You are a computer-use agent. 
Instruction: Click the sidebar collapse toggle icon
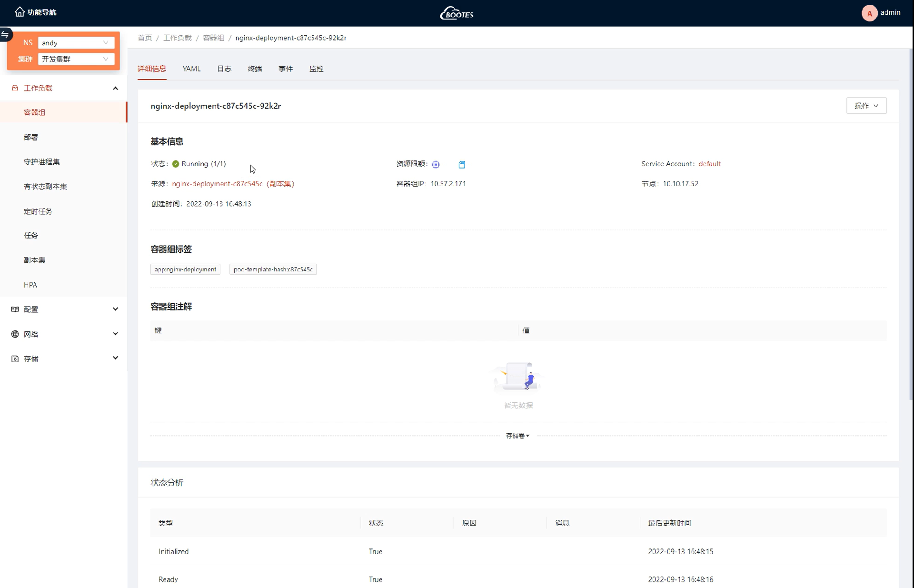(5, 34)
